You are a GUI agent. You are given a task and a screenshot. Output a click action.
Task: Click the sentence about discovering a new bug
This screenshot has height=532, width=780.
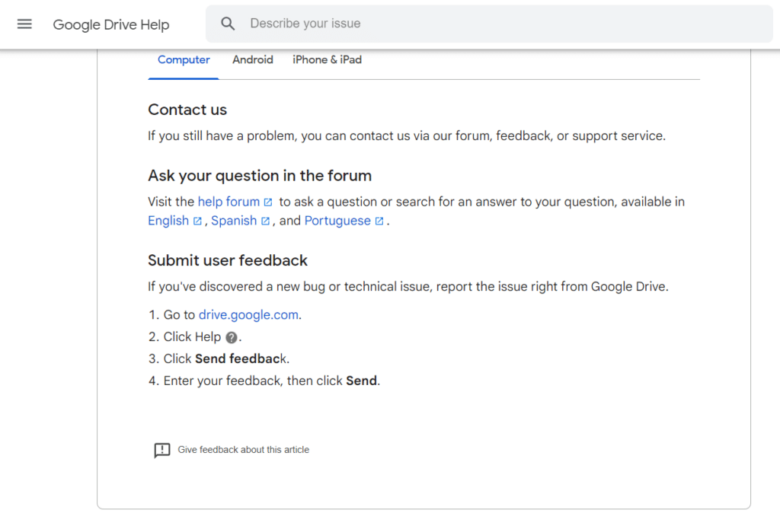(408, 286)
